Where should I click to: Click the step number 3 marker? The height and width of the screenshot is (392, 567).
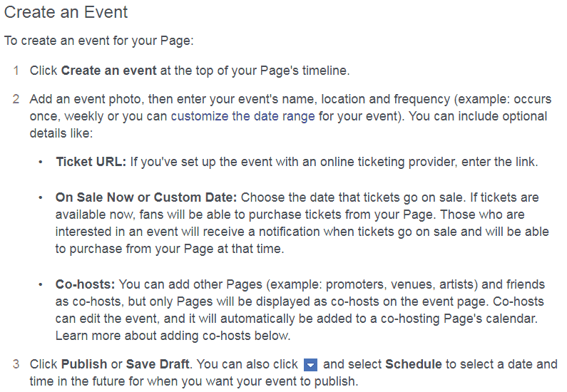[16, 364]
